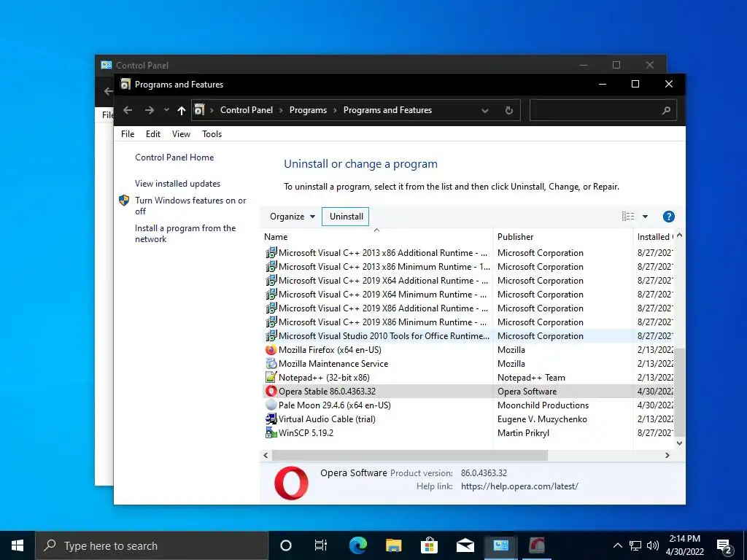Sort by the Installed On column header
Screen dimensions: 747x560
655,237
